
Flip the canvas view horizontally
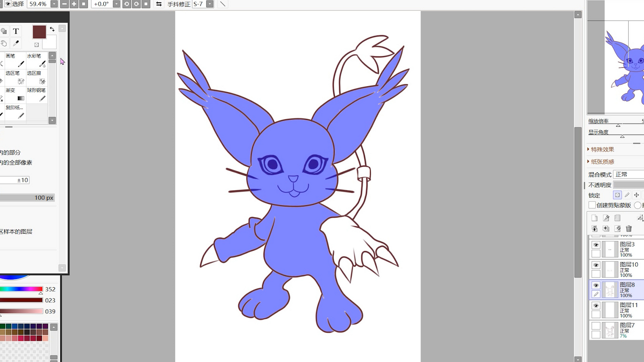[x=159, y=4]
